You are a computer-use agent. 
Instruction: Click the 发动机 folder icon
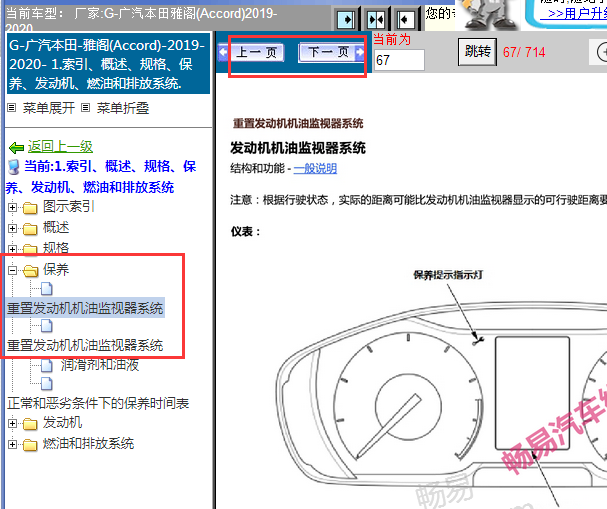pos(30,424)
